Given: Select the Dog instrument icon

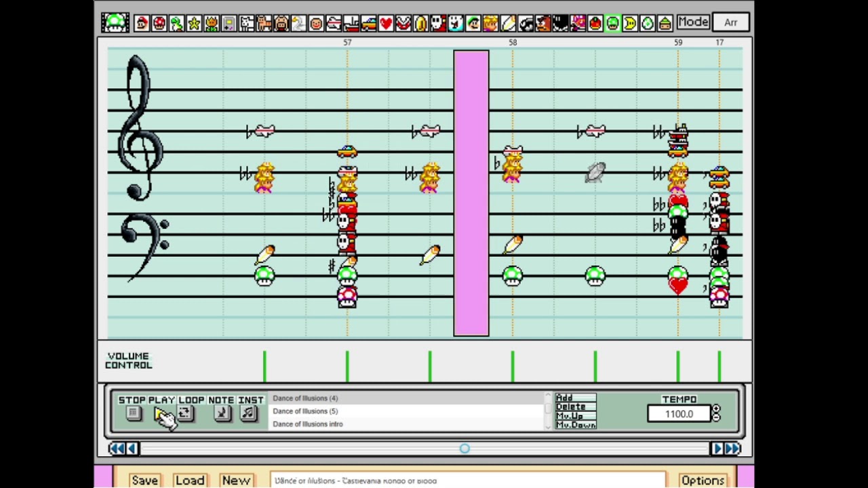Looking at the screenshot, I should pos(247,23).
